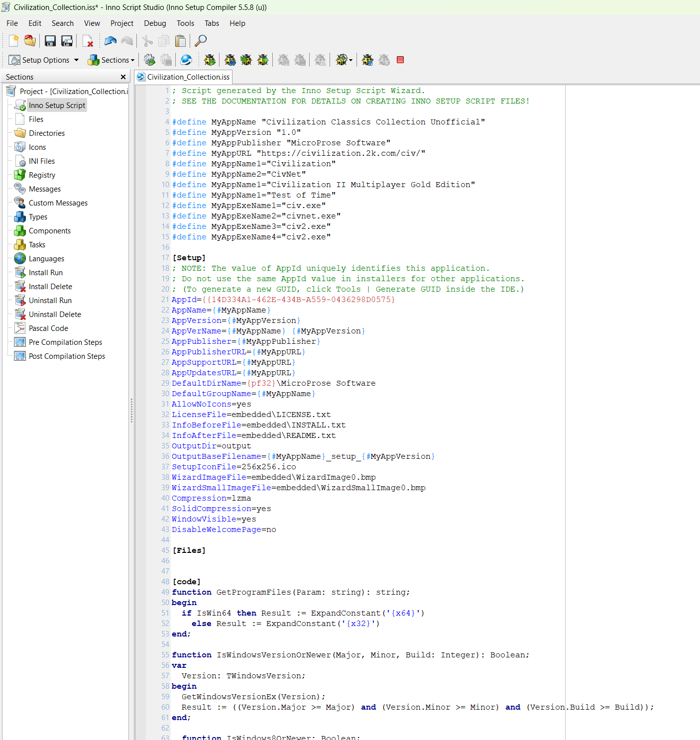Select the Uninstall Run section
The width and height of the screenshot is (700, 740).
50,301
